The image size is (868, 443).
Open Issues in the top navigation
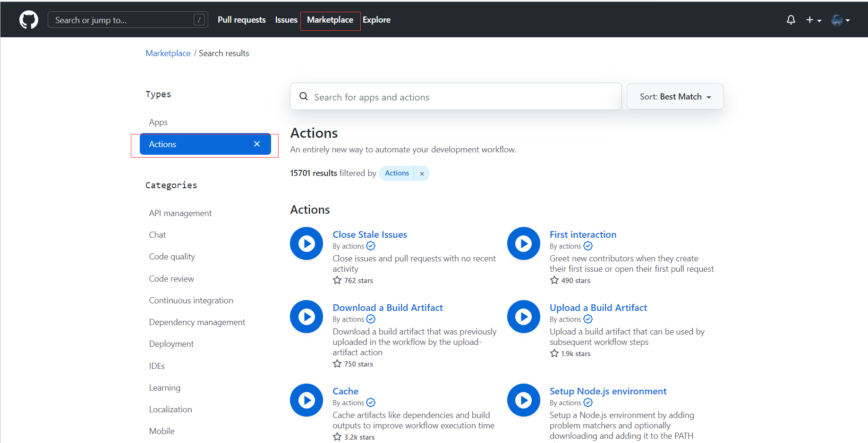click(286, 20)
